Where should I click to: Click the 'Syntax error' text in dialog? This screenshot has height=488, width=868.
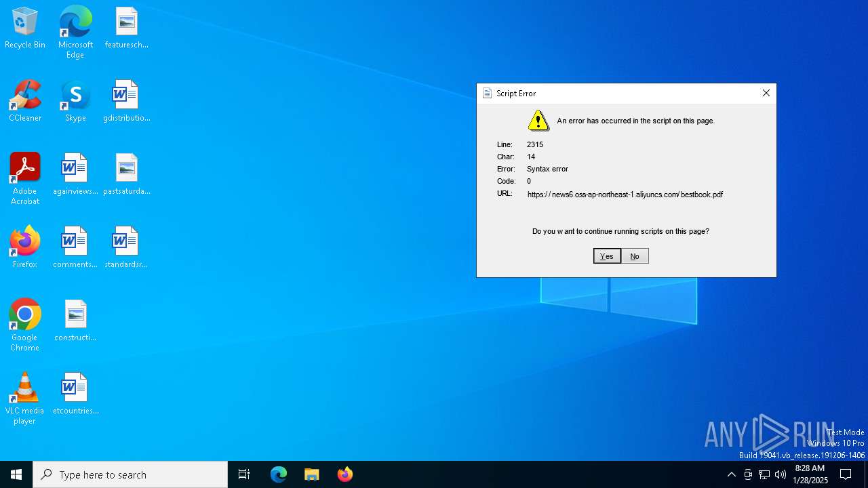[x=547, y=169]
